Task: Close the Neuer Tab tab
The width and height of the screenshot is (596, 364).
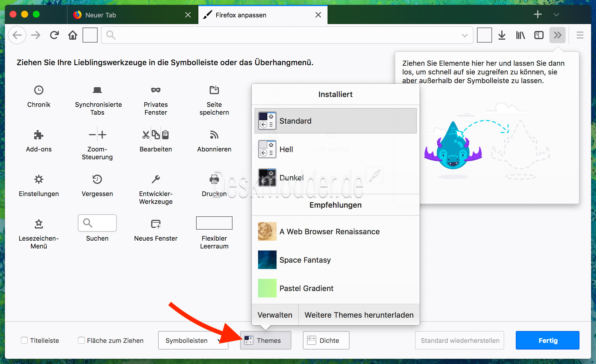Action: click(x=188, y=15)
